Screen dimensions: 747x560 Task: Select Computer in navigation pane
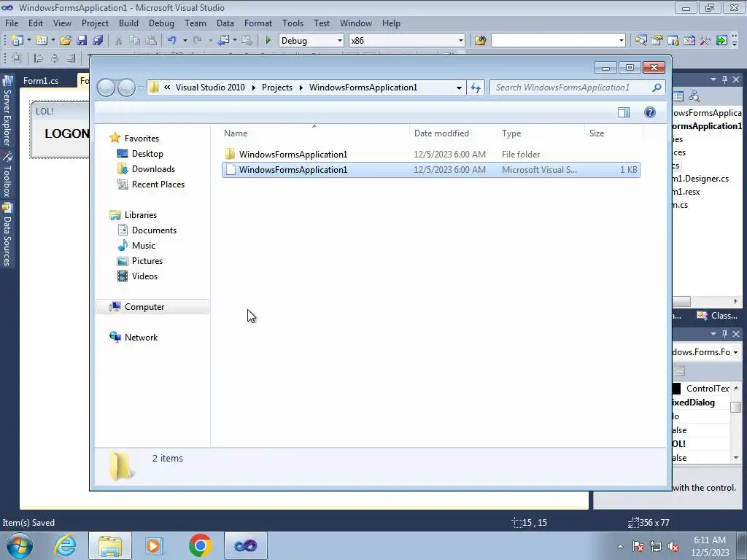click(x=152, y=307)
